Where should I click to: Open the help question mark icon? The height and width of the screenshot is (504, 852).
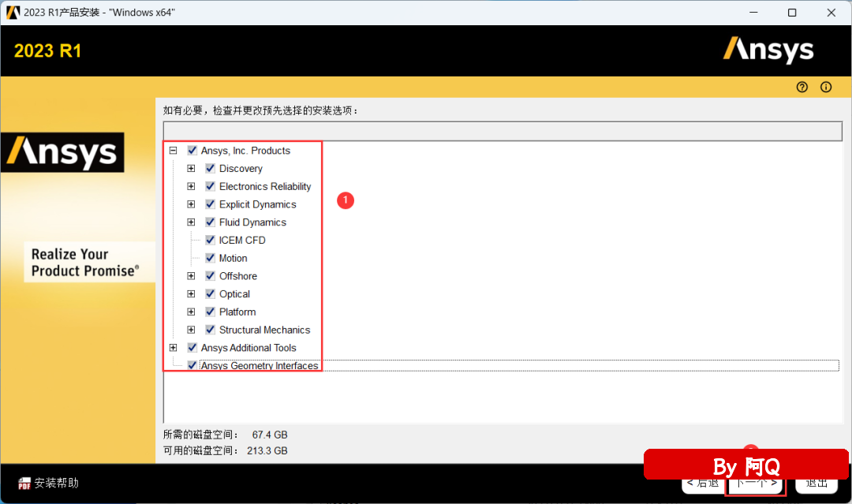802,87
